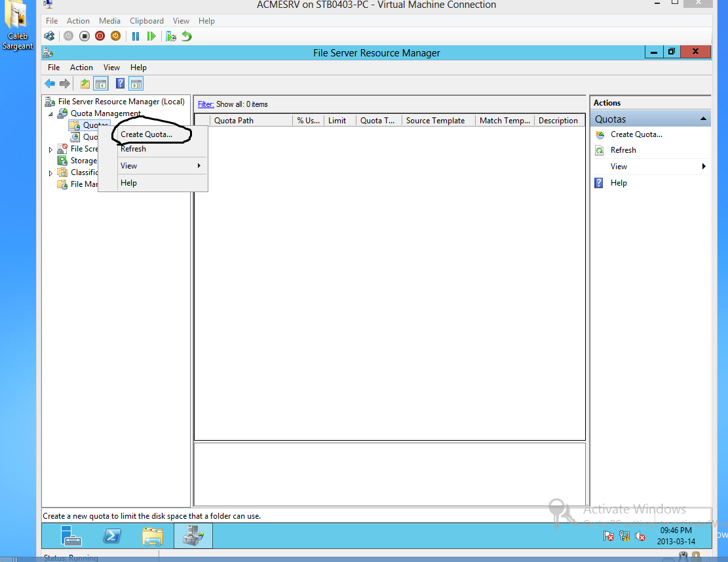Sort by Quota Type column header
Image resolution: width=728 pixels, height=562 pixels.
pos(379,120)
